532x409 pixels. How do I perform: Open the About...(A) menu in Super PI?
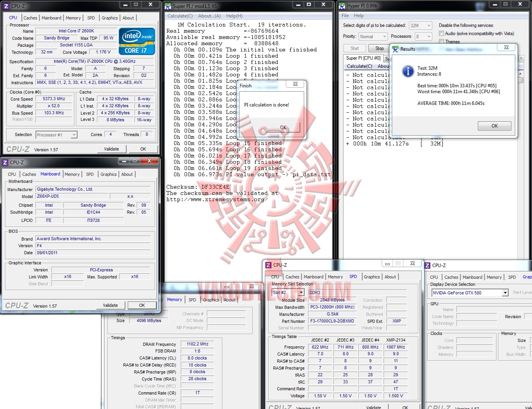[210, 16]
